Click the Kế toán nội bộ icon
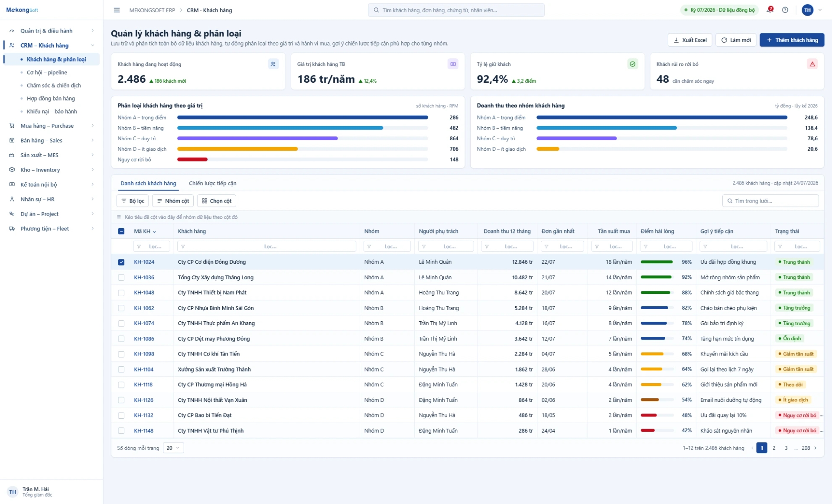The width and height of the screenshot is (832, 504). point(12,184)
